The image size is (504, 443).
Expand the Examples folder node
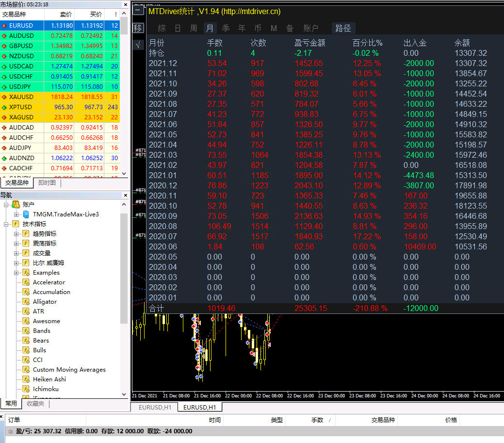point(16,273)
